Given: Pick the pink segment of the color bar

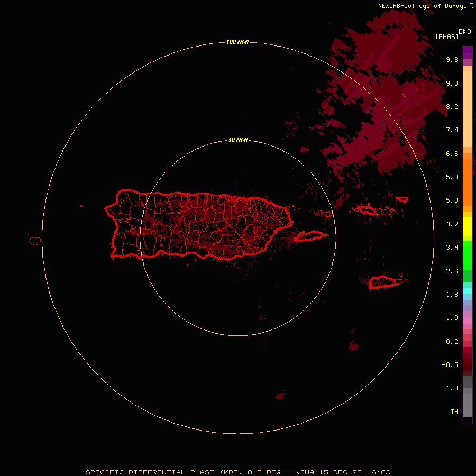Looking at the screenshot, I should pos(467,321).
